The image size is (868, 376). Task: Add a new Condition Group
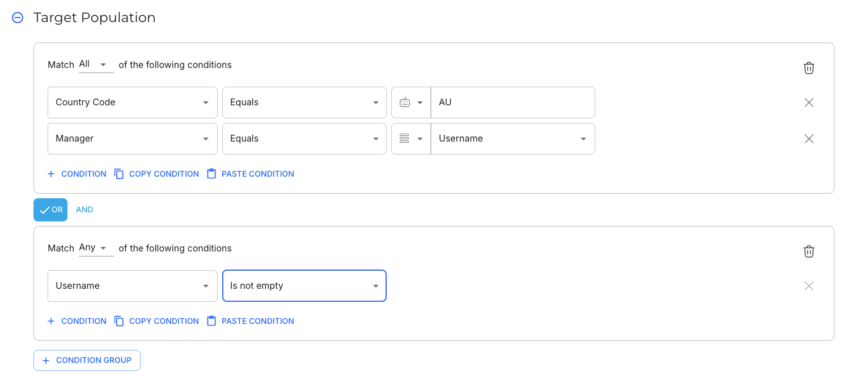(x=87, y=361)
